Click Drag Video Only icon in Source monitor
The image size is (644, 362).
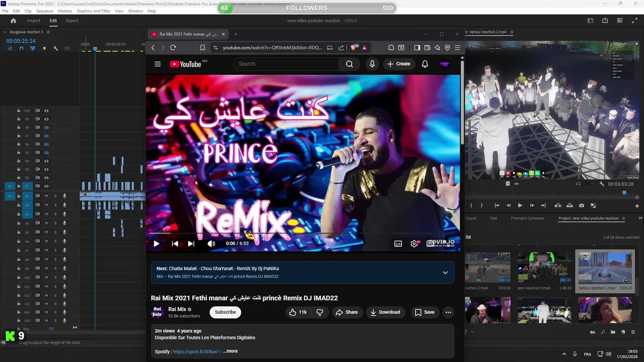pos(508,184)
